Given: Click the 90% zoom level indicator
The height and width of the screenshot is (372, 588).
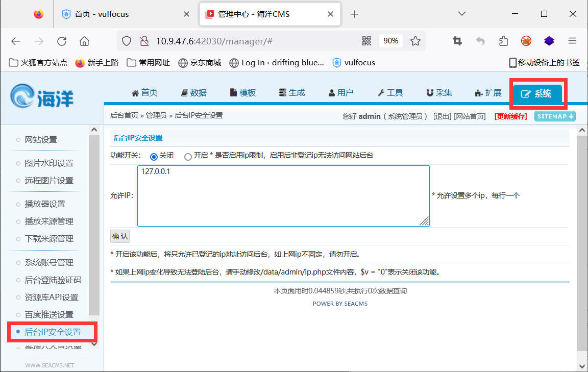Looking at the screenshot, I should (x=391, y=41).
